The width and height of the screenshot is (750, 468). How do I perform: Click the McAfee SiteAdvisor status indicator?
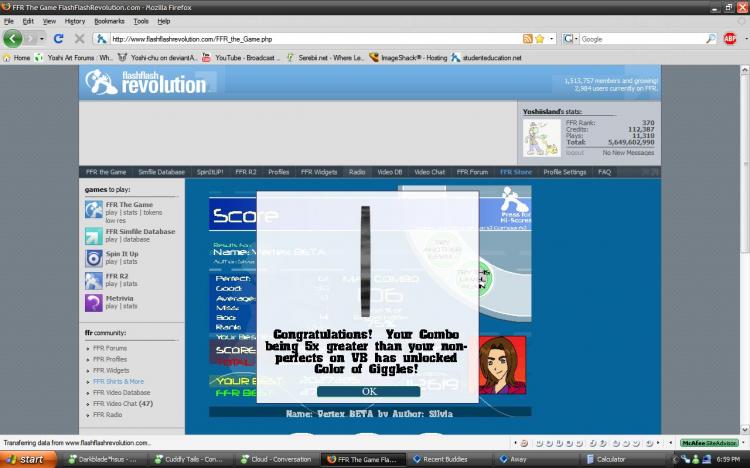coord(709,443)
